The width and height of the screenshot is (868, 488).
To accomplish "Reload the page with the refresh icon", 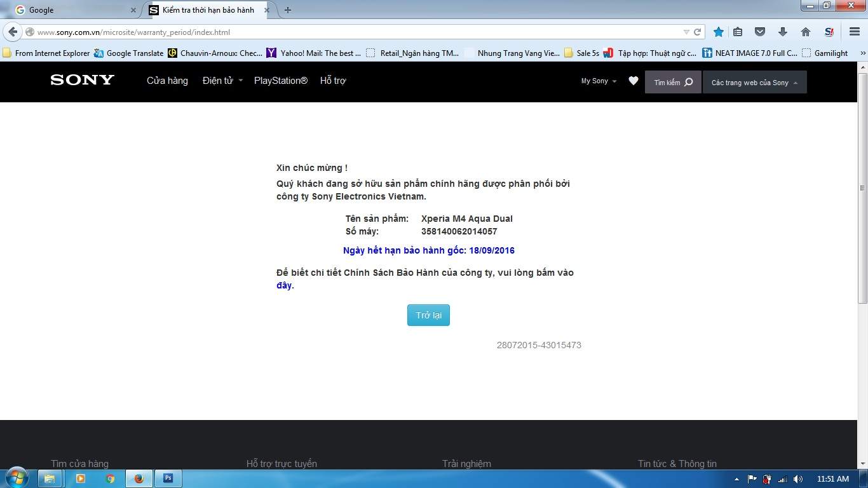I will click(x=697, y=32).
